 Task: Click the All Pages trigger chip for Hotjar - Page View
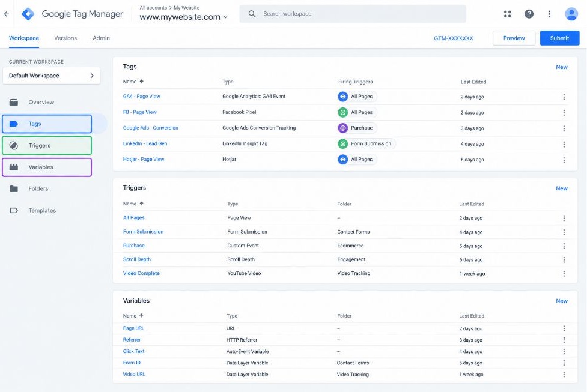point(357,159)
